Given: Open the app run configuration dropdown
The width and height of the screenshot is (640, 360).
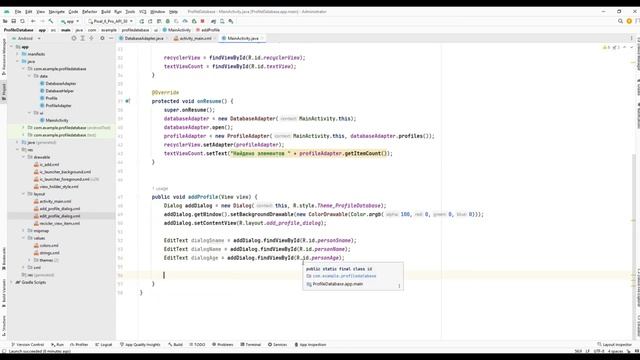Looking at the screenshot, I should tap(70, 21).
